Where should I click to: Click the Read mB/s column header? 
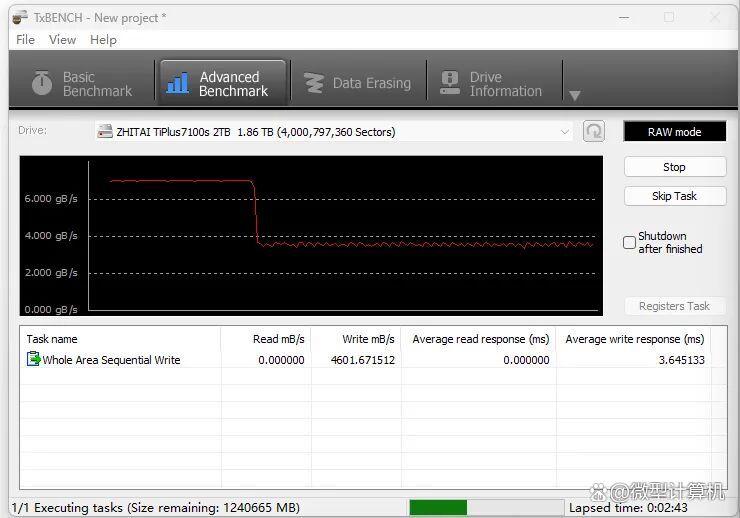pos(265,339)
